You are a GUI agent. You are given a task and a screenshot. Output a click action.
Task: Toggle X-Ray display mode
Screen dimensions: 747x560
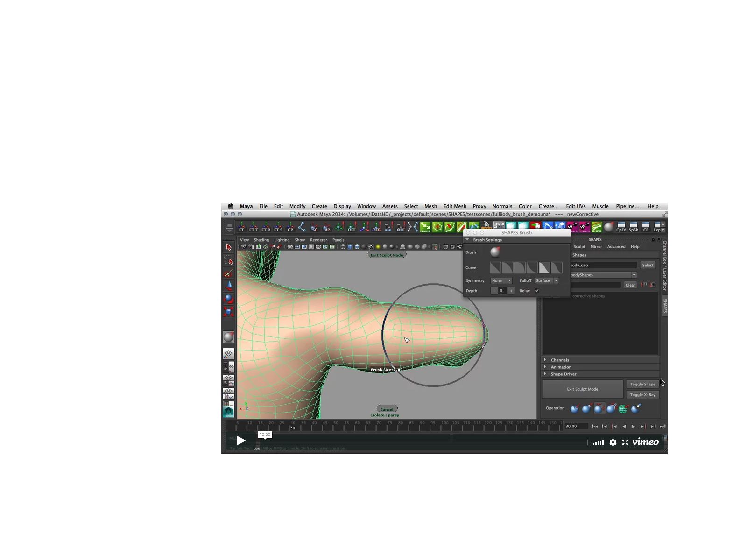pos(642,394)
